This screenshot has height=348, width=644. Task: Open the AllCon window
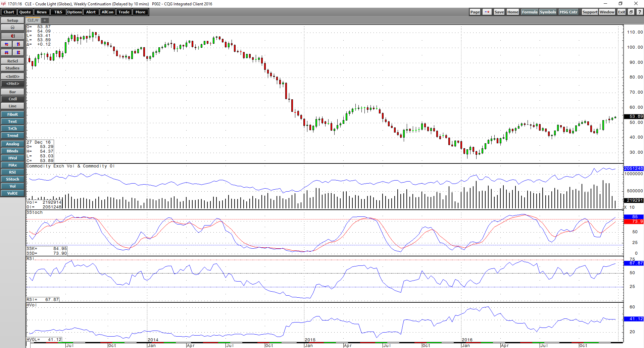click(107, 12)
